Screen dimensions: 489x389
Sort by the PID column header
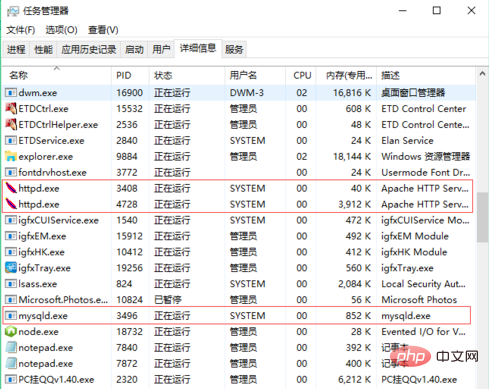pos(130,76)
